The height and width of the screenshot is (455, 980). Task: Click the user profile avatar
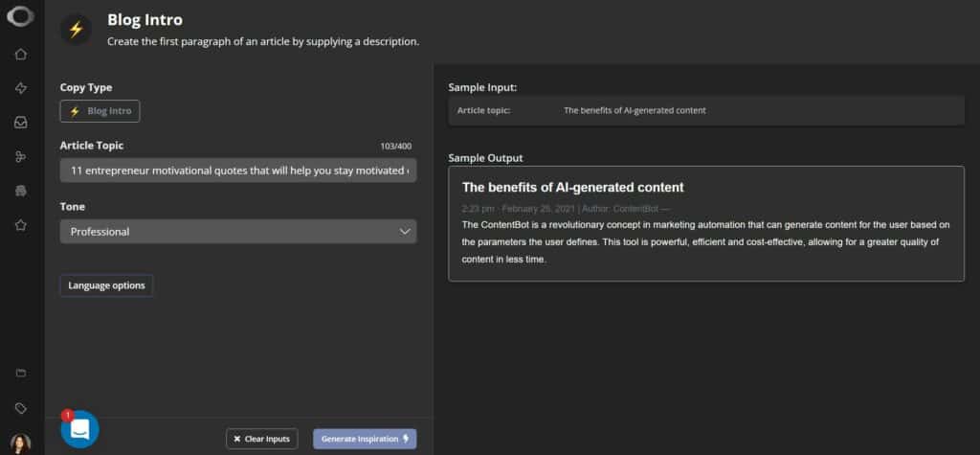[x=21, y=444]
